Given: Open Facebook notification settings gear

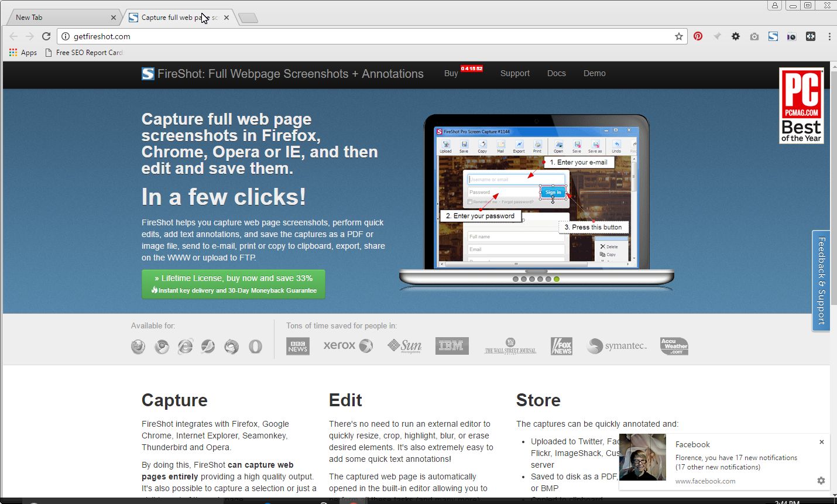Looking at the screenshot, I should pos(821,481).
